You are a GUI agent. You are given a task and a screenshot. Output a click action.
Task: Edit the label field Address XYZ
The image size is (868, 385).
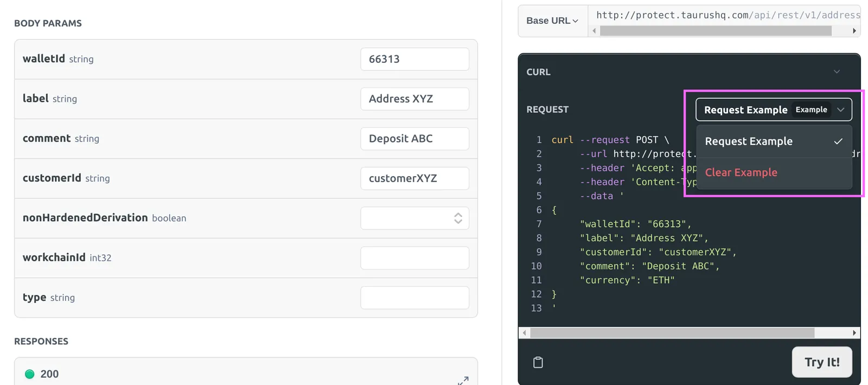(414, 99)
